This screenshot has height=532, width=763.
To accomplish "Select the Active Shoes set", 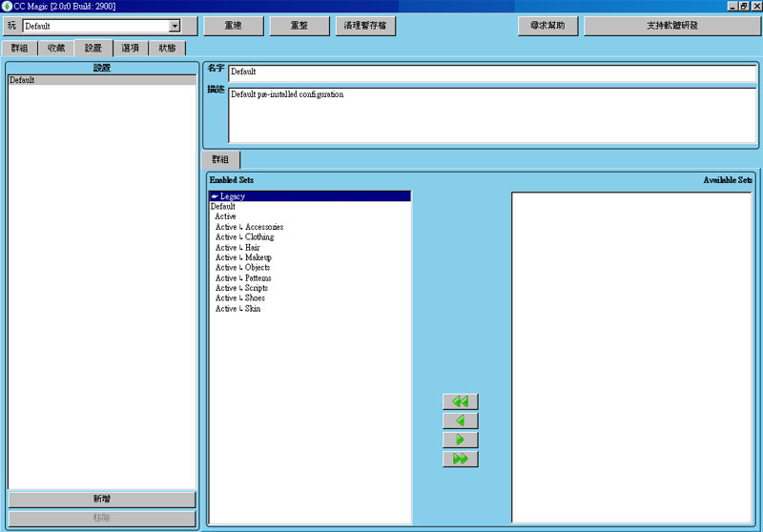I will click(310, 298).
